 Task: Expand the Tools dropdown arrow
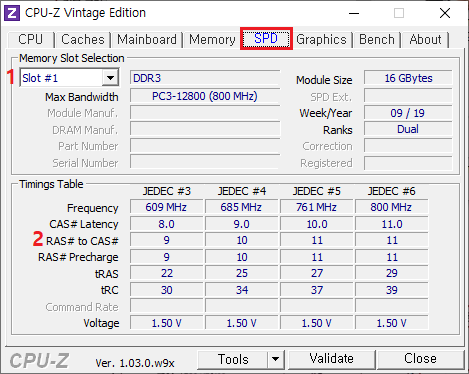(275, 359)
